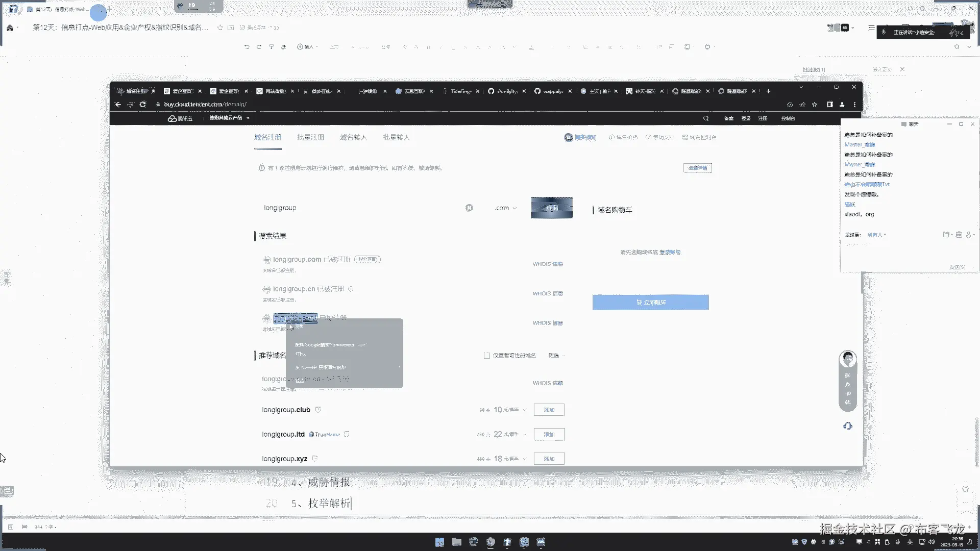Open the Tencent Cloud header search icon

[x=706, y=118]
